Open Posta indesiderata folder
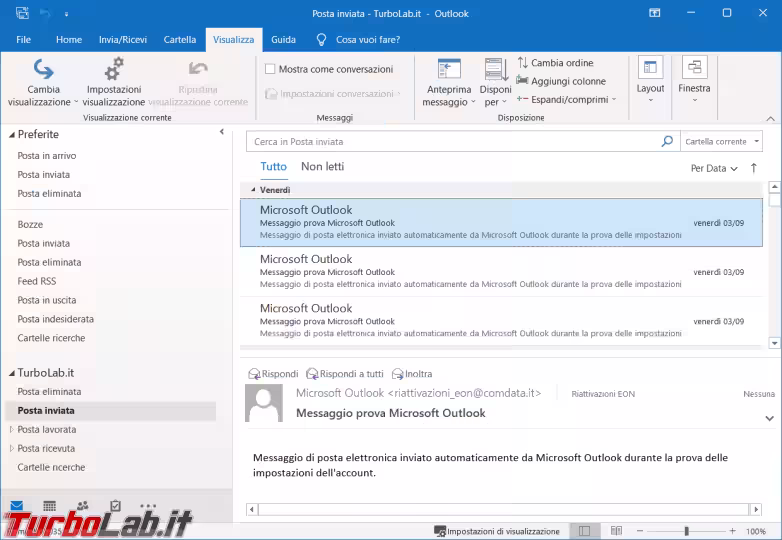 pos(55,319)
